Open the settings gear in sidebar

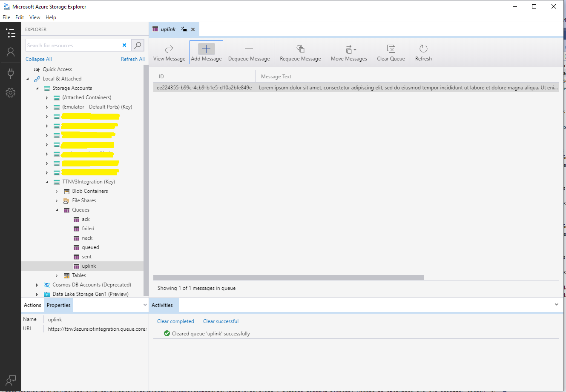(11, 92)
